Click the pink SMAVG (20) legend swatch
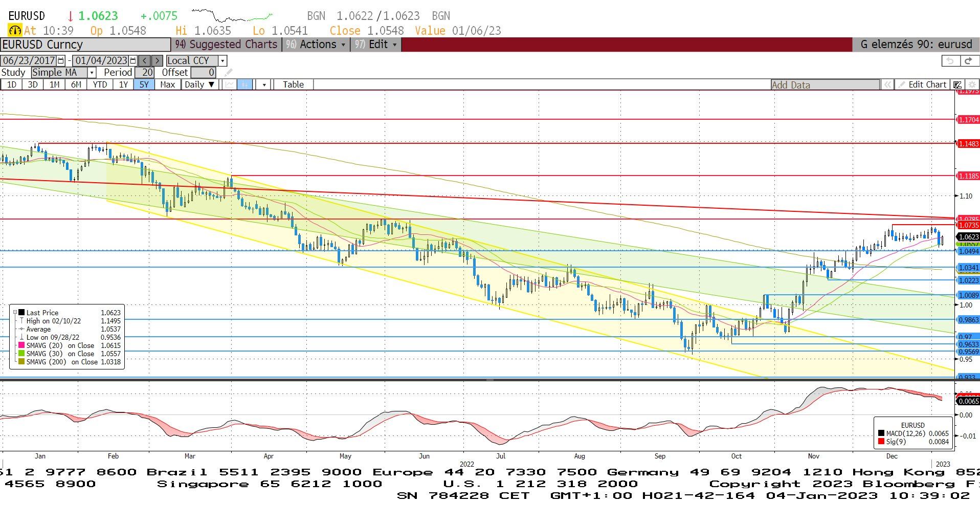The height and width of the screenshot is (524, 980). (21, 345)
